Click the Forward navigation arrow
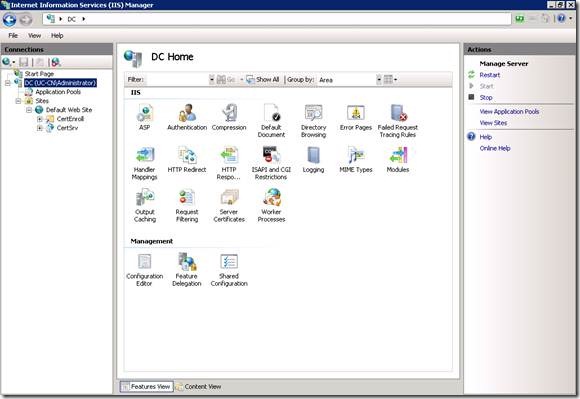 (26, 19)
